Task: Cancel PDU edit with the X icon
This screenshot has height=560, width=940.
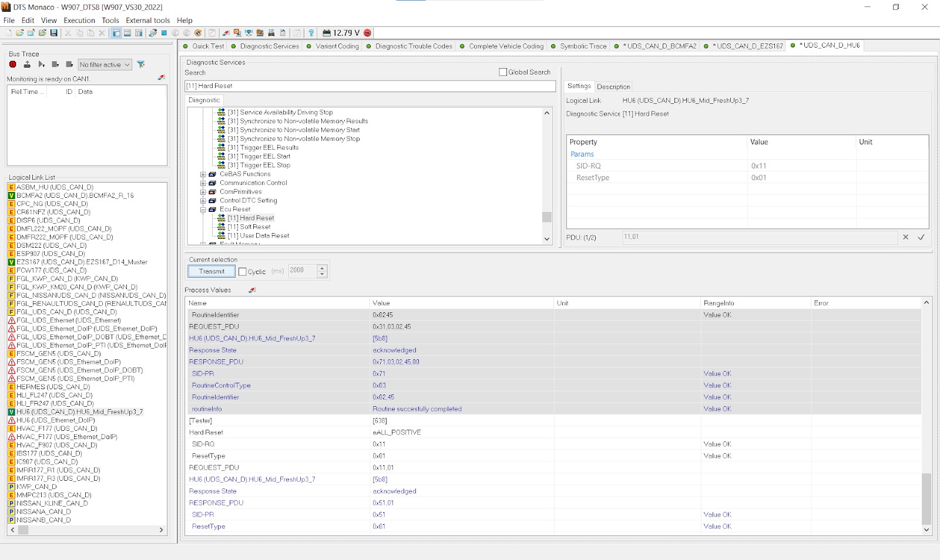Action: click(x=905, y=237)
